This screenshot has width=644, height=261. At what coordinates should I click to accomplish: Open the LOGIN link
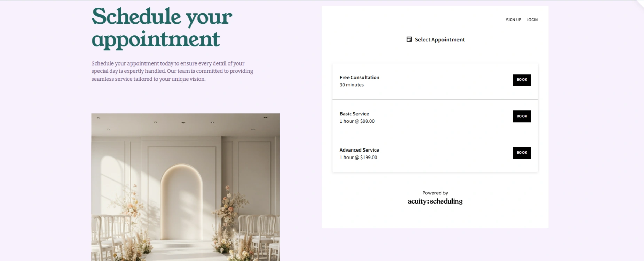pyautogui.click(x=532, y=20)
